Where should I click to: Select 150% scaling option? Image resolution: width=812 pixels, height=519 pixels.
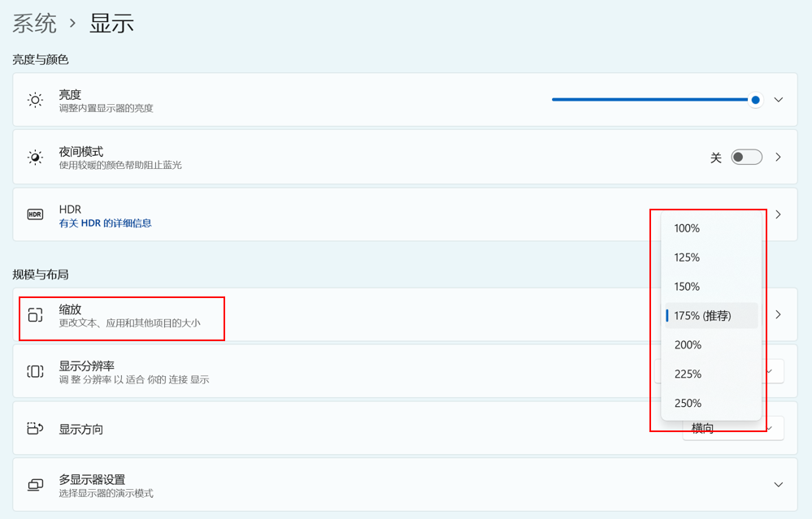[x=687, y=287]
